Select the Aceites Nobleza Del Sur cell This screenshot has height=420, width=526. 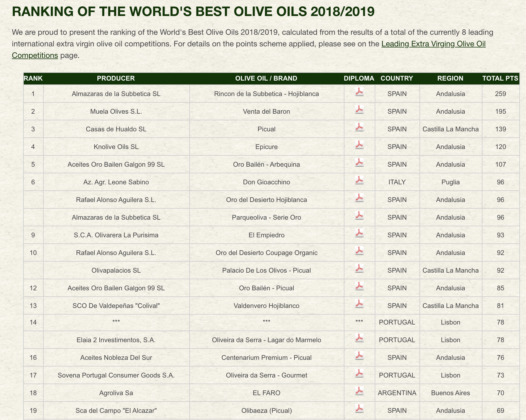pyautogui.click(x=116, y=358)
